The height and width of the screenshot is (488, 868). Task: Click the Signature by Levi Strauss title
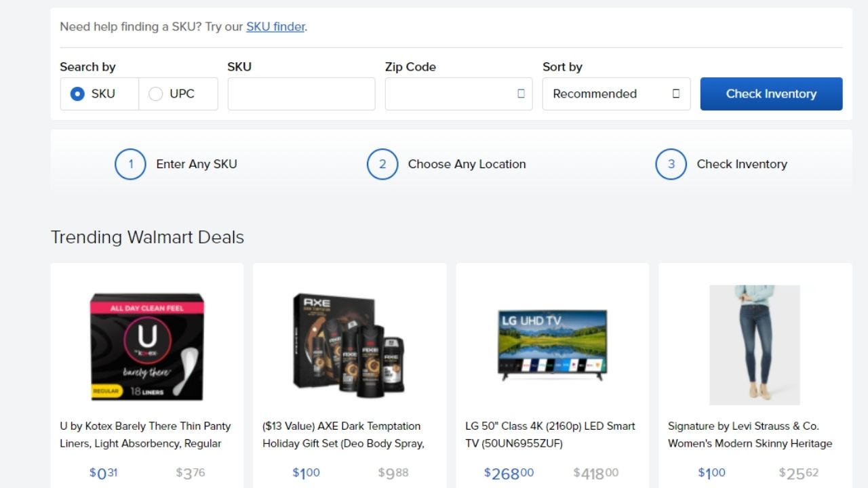[750, 434]
